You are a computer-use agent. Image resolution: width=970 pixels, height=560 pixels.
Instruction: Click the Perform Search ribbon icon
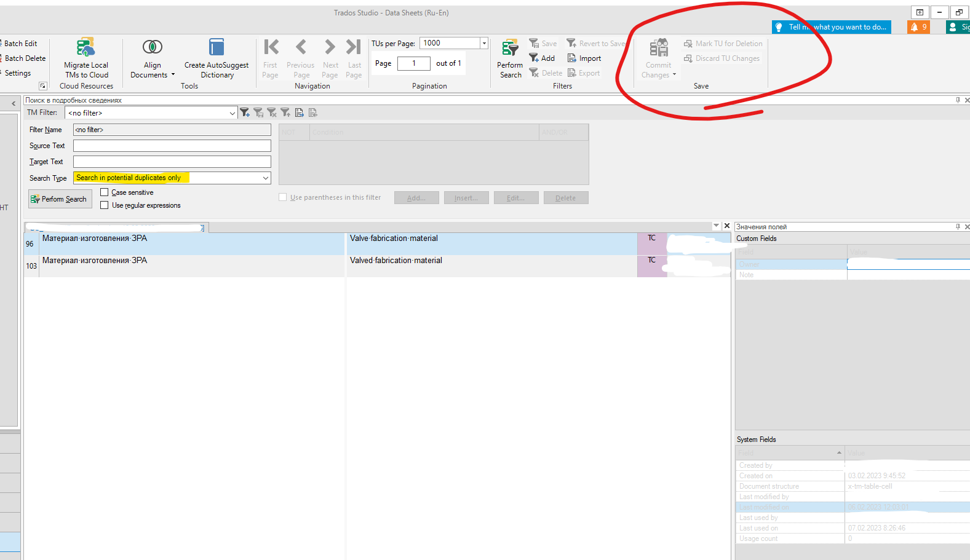click(511, 47)
